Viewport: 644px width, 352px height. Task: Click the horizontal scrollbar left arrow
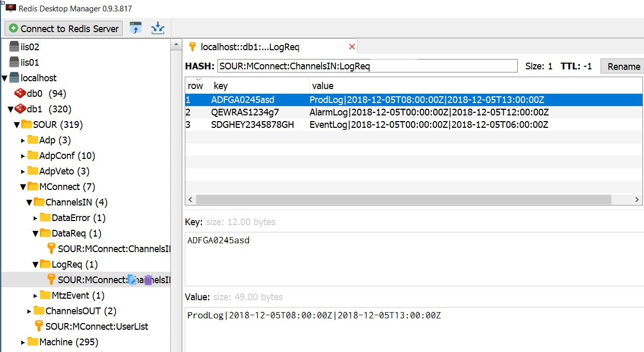pos(190,199)
